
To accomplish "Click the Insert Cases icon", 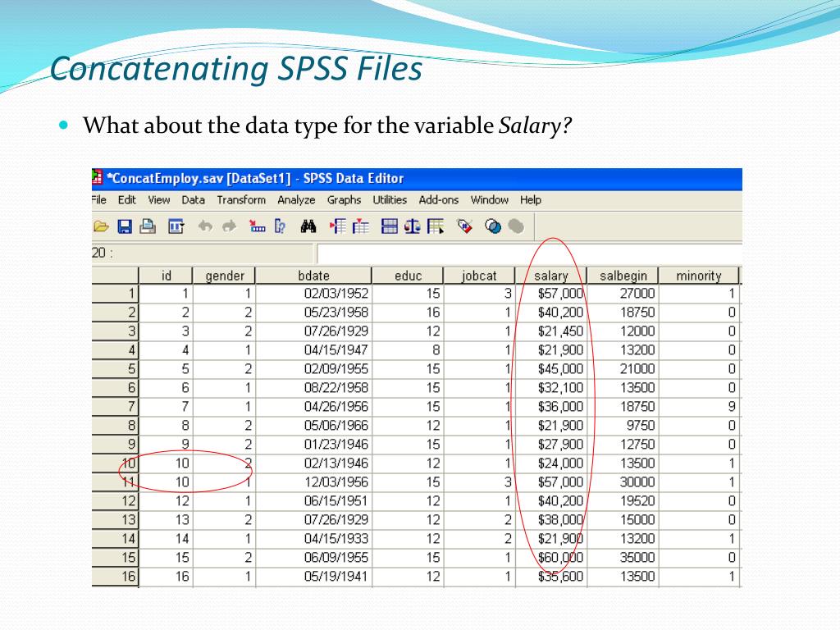I will click(337, 226).
